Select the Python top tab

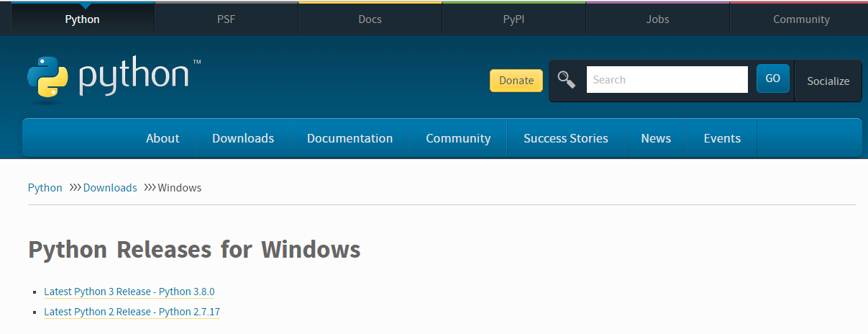[x=82, y=19]
